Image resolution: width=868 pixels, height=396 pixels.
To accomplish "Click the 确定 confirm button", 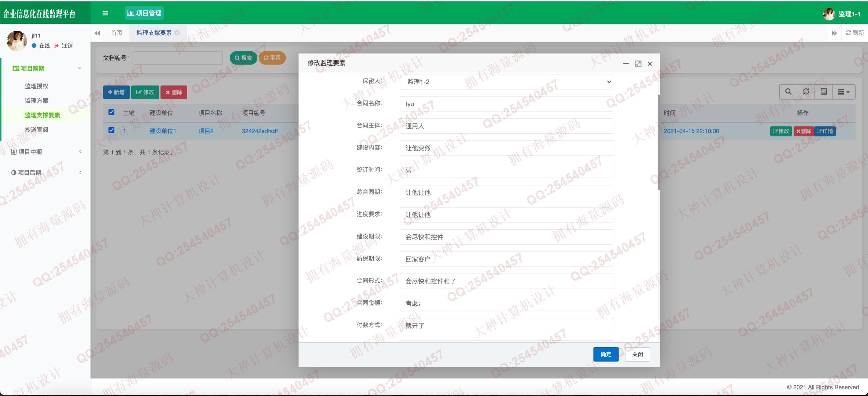I will point(606,354).
